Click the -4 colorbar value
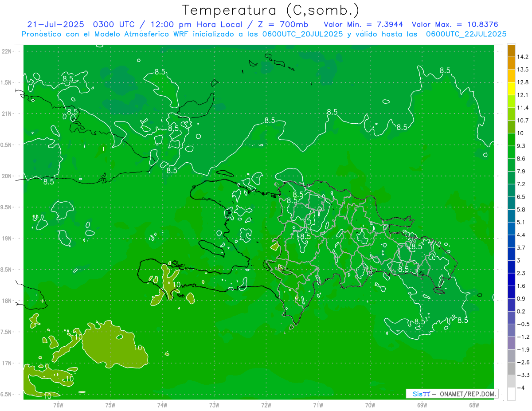 tap(521, 388)
